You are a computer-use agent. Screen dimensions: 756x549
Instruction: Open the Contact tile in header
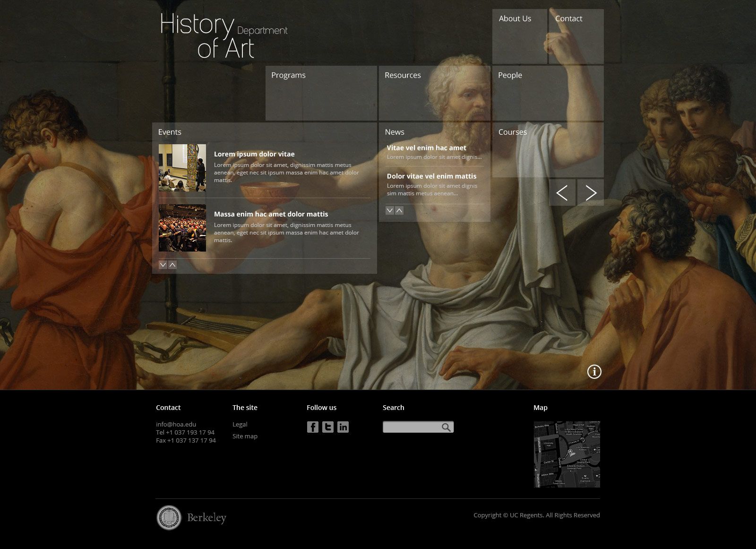click(576, 36)
